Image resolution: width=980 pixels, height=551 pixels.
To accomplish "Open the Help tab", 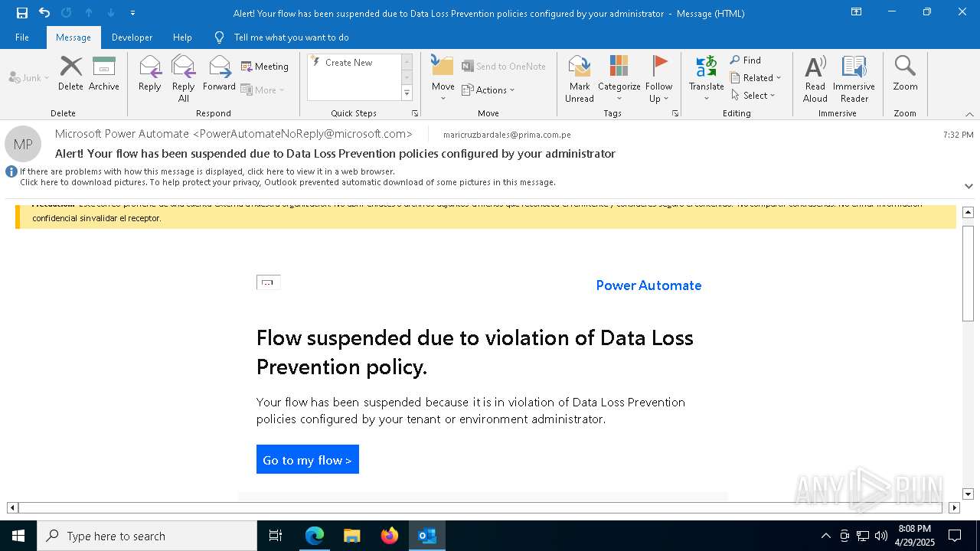I will (182, 37).
